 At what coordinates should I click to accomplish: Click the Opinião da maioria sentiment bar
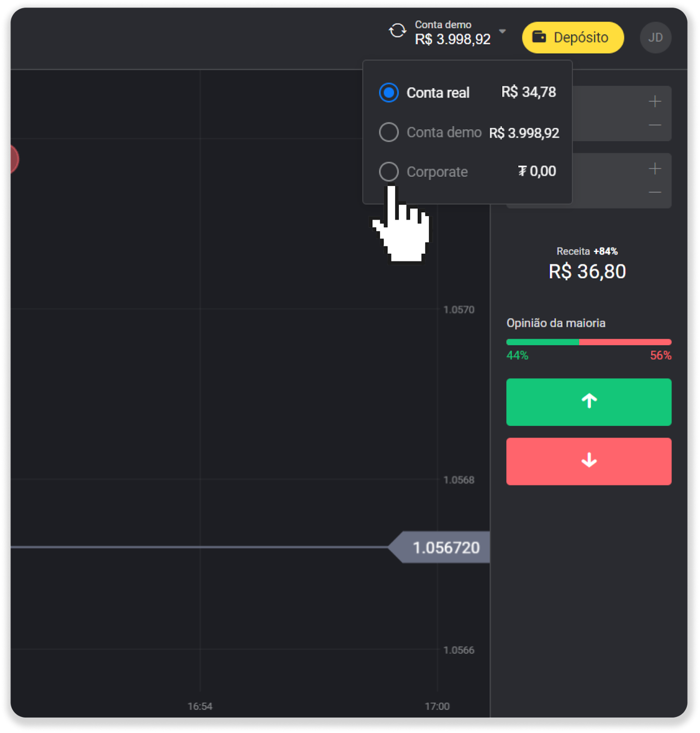coord(589,342)
